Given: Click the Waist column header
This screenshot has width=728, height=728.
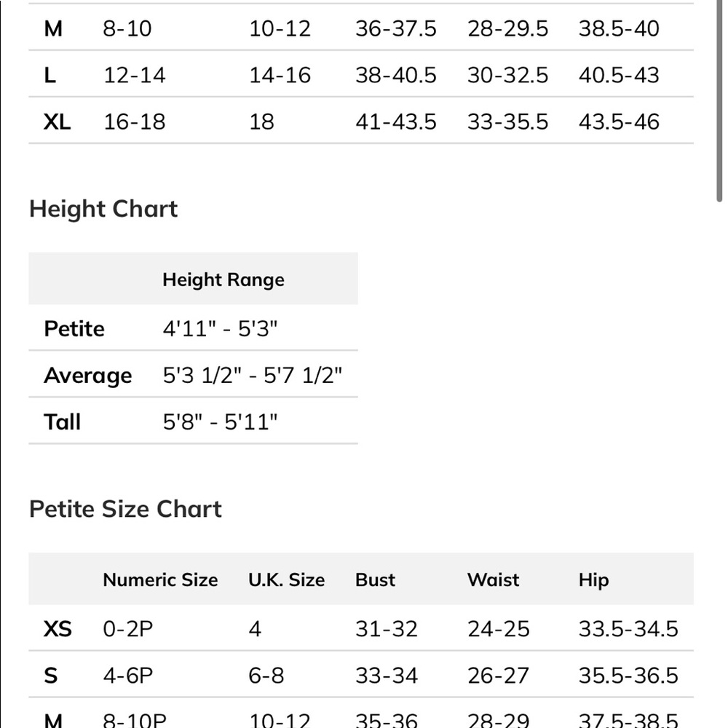Looking at the screenshot, I should (x=493, y=580).
